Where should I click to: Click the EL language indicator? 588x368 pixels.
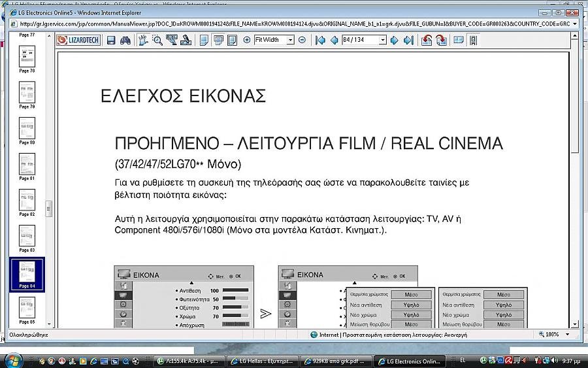463,361
